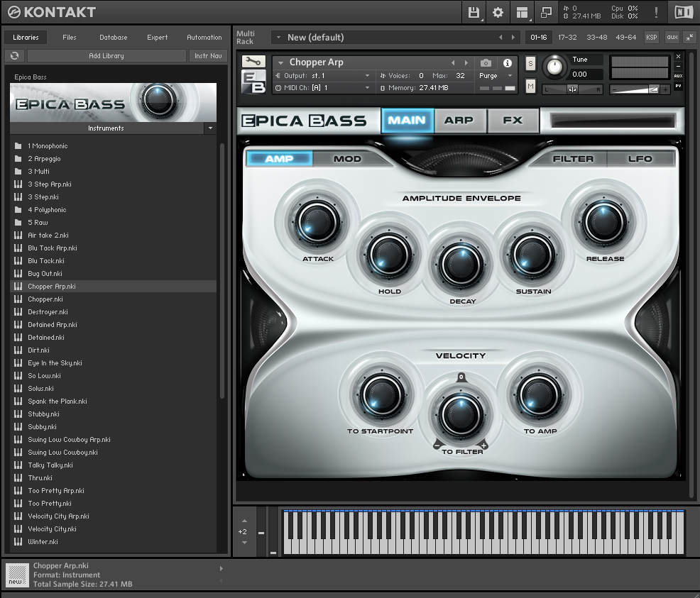Go to previous instrument arrow
The width and height of the screenshot is (700, 598).
[x=453, y=63]
